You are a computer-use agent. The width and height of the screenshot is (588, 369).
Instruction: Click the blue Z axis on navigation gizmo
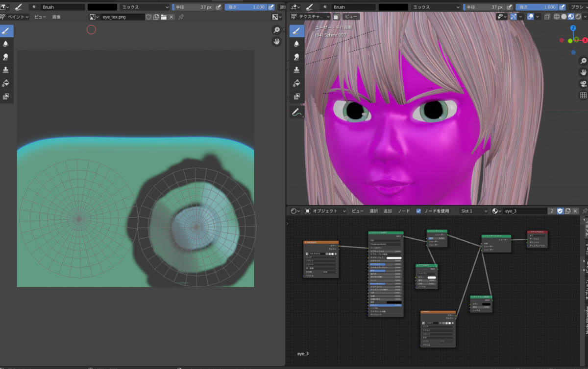(x=573, y=28)
